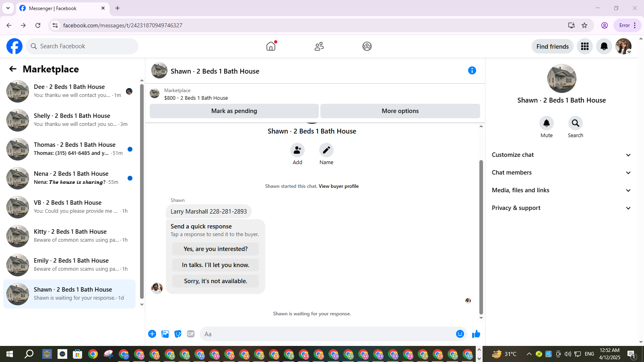Send quick reply 'Yes, are you interested?'
The width and height of the screenshot is (644, 362).
(x=216, y=249)
